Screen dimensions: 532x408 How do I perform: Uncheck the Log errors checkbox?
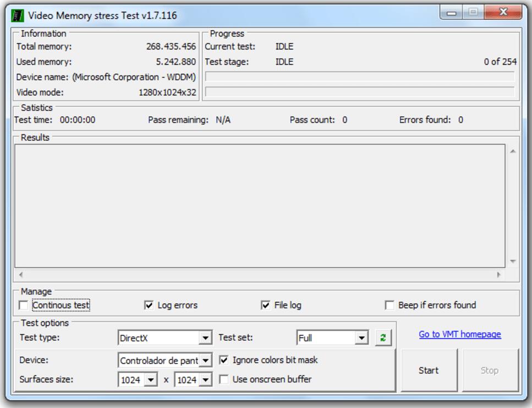(x=149, y=305)
